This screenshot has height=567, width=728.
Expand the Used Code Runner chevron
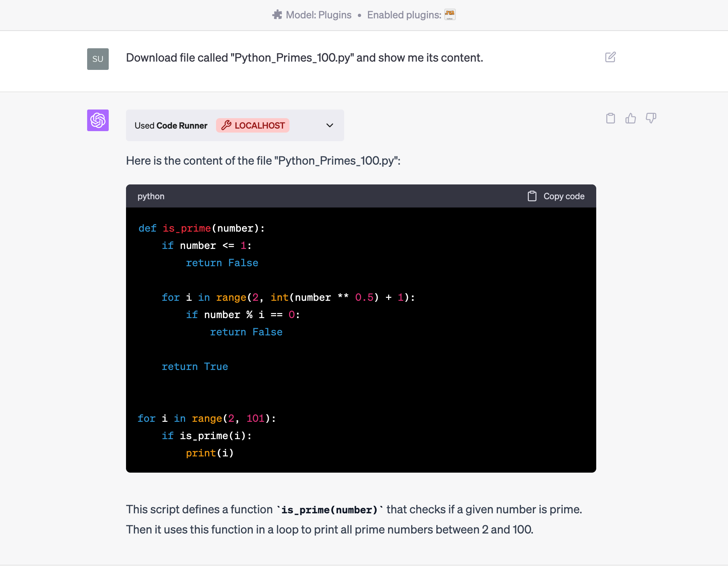329,125
